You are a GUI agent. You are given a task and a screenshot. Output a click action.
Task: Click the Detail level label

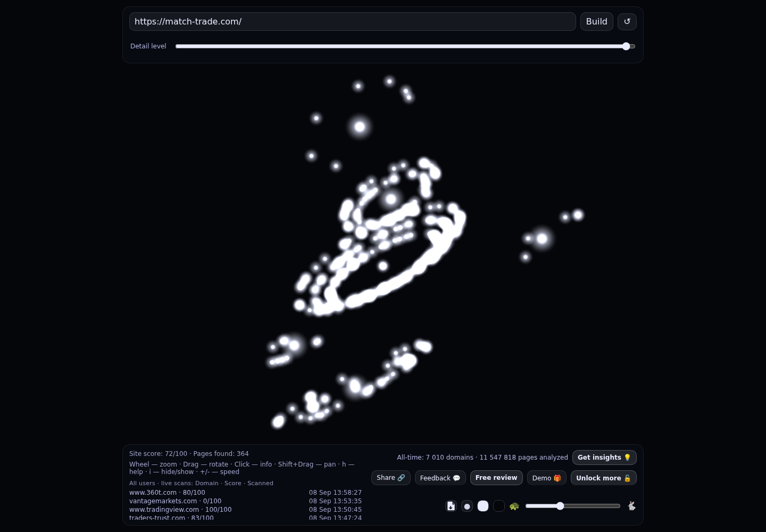[148, 46]
